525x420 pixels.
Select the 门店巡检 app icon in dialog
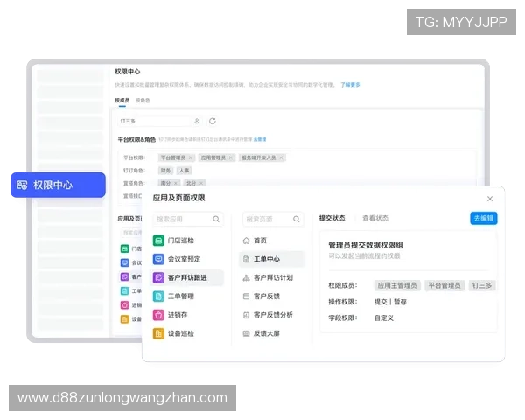tap(158, 240)
